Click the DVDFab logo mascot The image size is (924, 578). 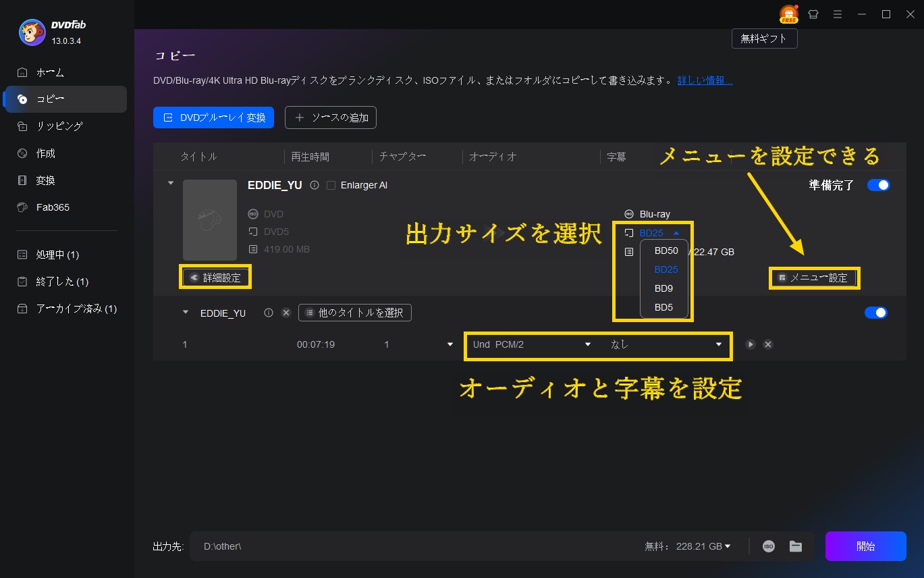32,32
